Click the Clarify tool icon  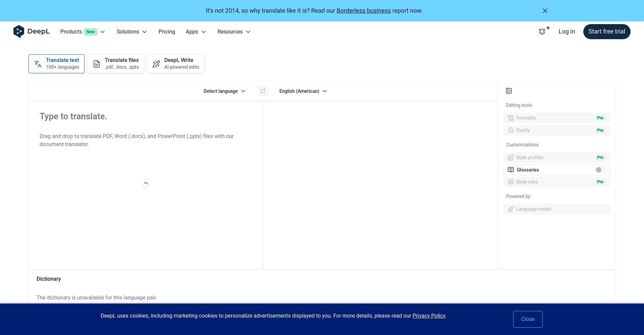coord(511,130)
